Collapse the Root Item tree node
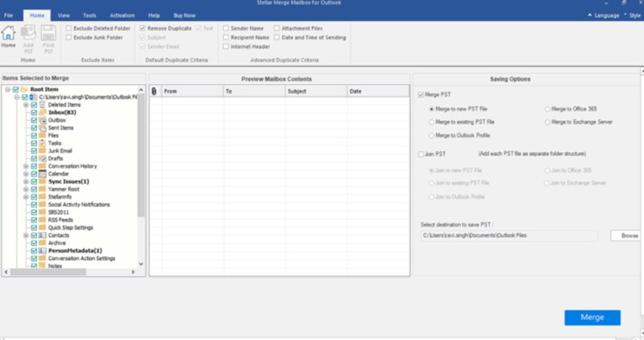644x340 pixels. tap(8, 90)
